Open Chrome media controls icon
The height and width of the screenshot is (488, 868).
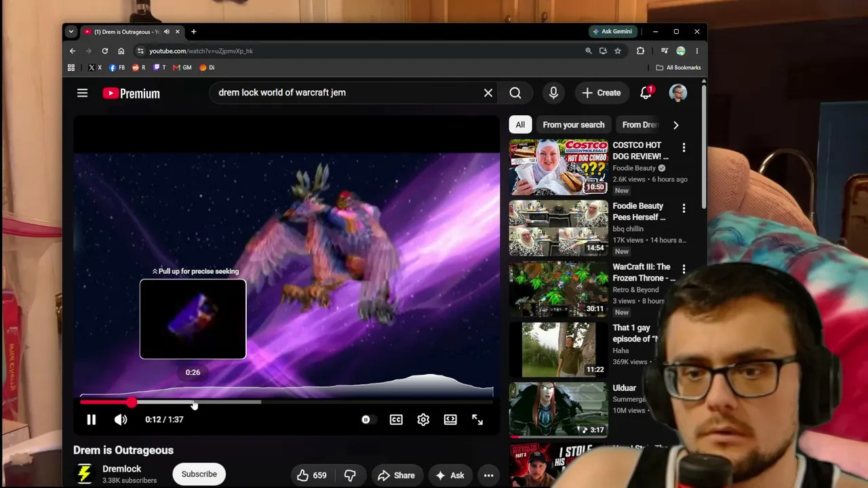(x=665, y=51)
